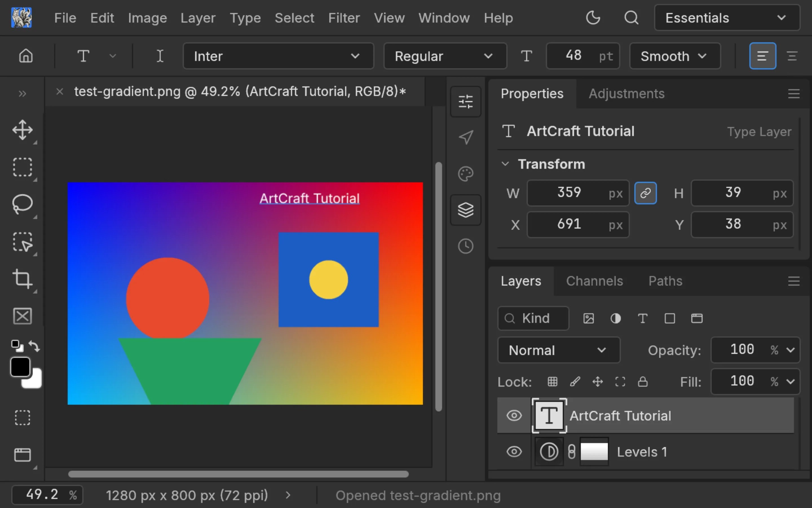Image resolution: width=812 pixels, height=508 pixels.
Task: Filter layers by adjustment kind
Action: (x=616, y=318)
